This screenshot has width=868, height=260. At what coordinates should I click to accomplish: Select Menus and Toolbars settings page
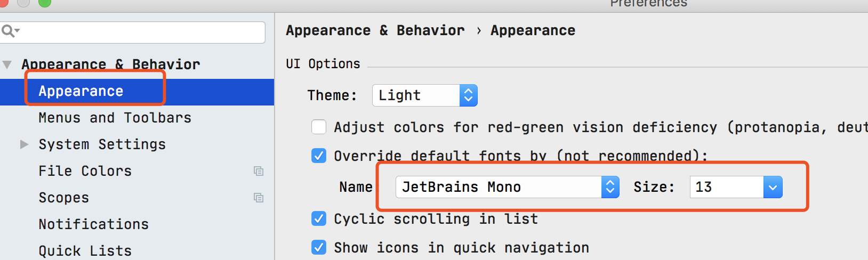(x=115, y=118)
